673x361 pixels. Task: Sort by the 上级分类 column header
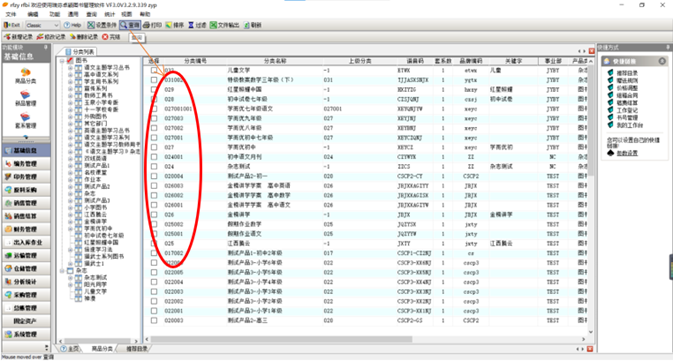point(360,61)
